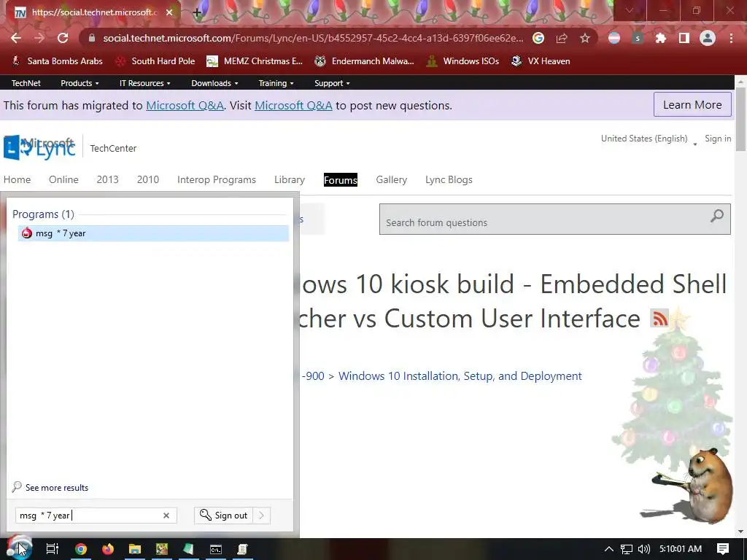This screenshot has width=747, height=560.
Task: Expand the Support dropdown menu
Action: (x=332, y=83)
